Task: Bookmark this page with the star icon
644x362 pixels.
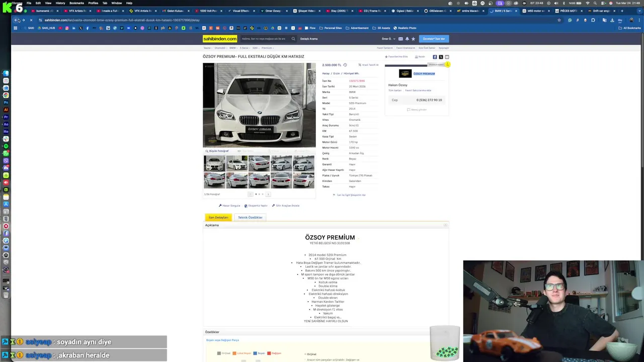Action: [559, 20]
